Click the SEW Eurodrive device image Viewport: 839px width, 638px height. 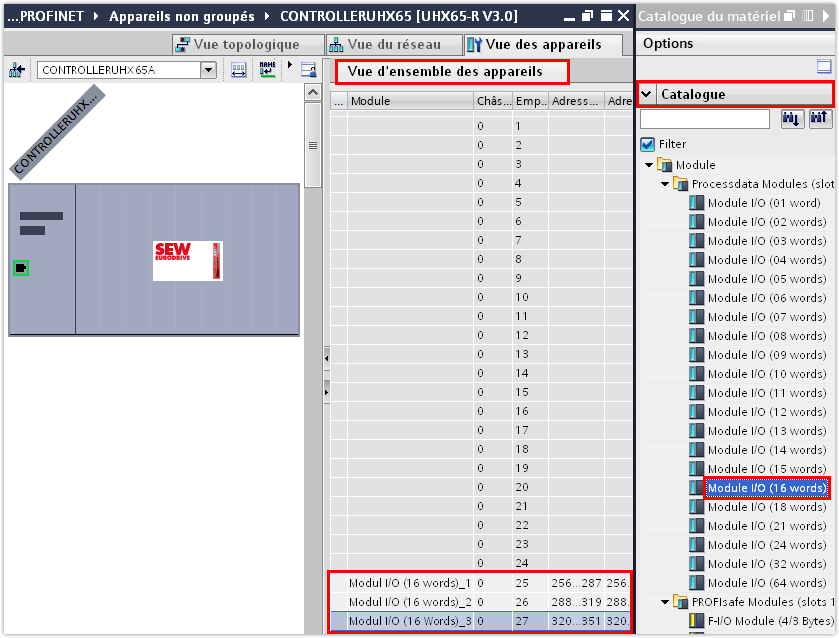(x=188, y=260)
